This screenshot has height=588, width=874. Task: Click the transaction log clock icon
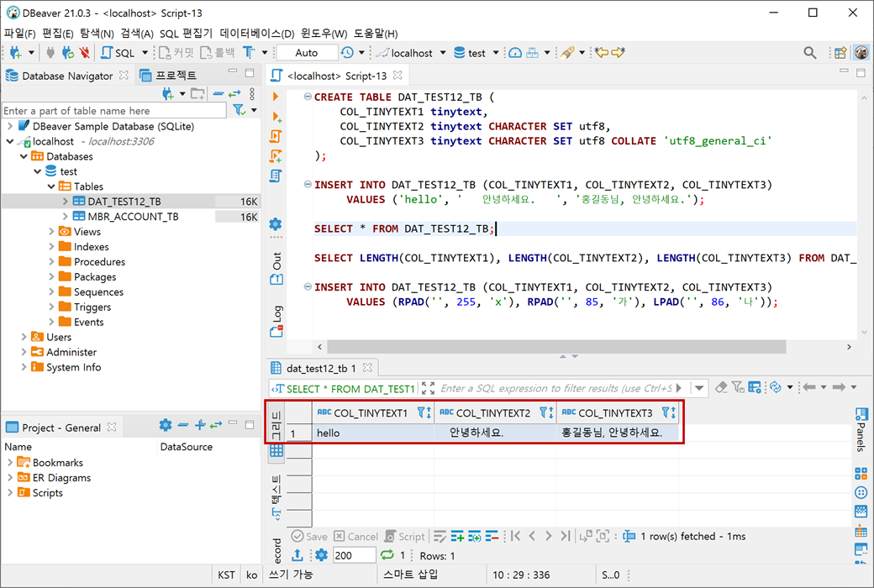(347, 53)
